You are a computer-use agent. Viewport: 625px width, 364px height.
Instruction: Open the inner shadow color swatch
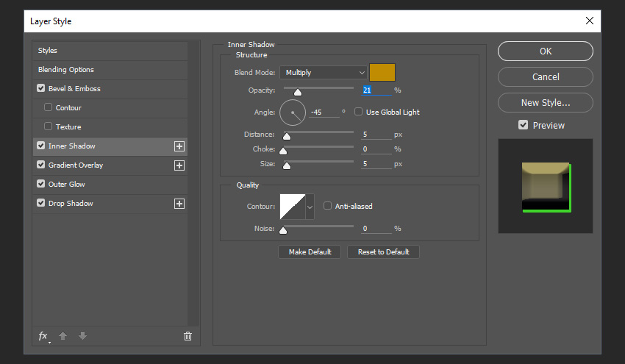[x=382, y=72]
